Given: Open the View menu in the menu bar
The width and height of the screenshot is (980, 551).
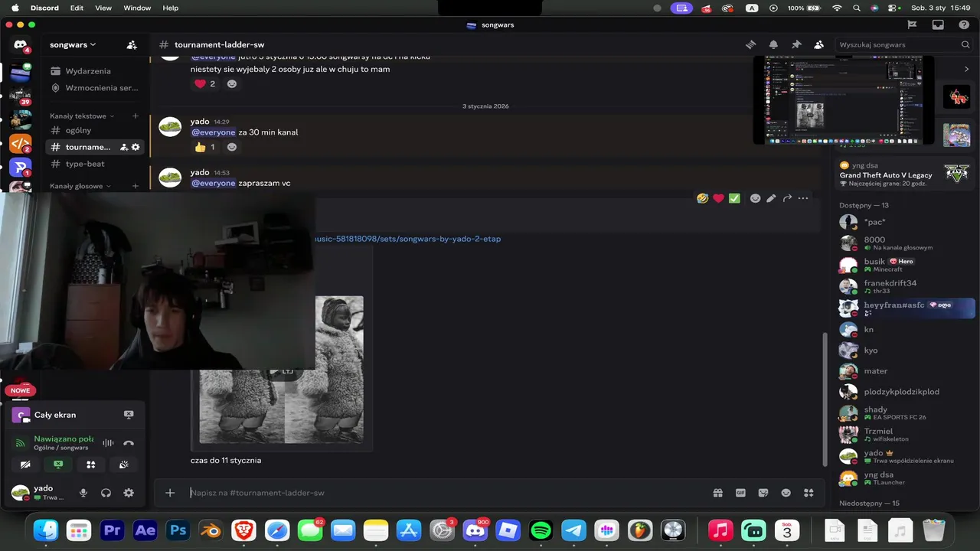Looking at the screenshot, I should click(x=103, y=8).
